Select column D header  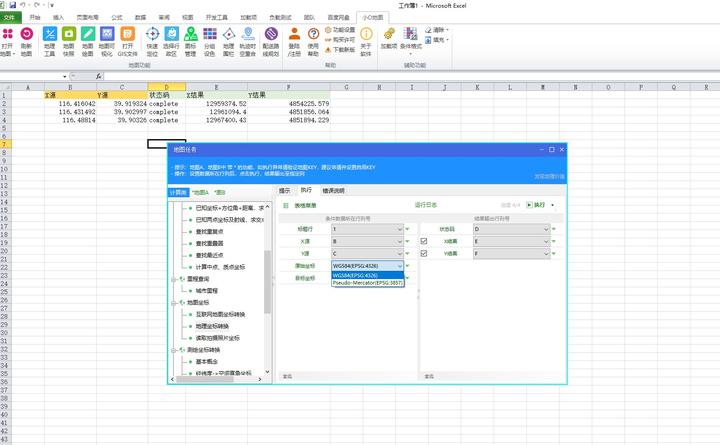coord(167,87)
